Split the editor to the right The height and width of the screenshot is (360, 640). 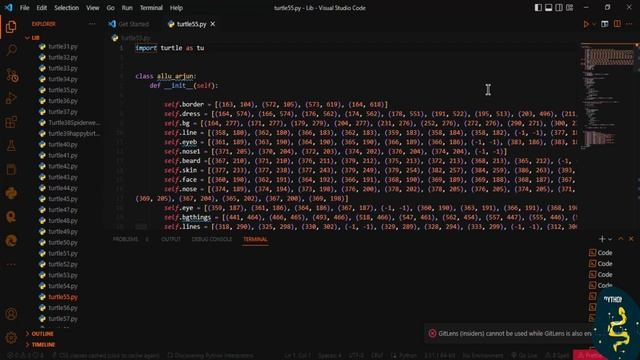pos(617,24)
